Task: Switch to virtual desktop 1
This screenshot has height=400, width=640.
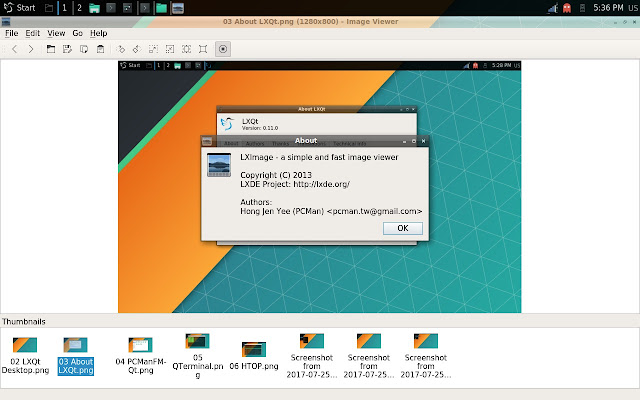Action: [64, 8]
